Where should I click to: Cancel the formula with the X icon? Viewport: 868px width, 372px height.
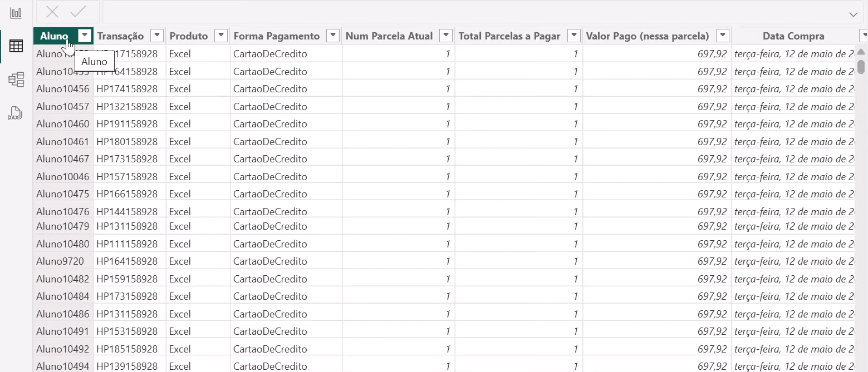pyautogui.click(x=52, y=12)
